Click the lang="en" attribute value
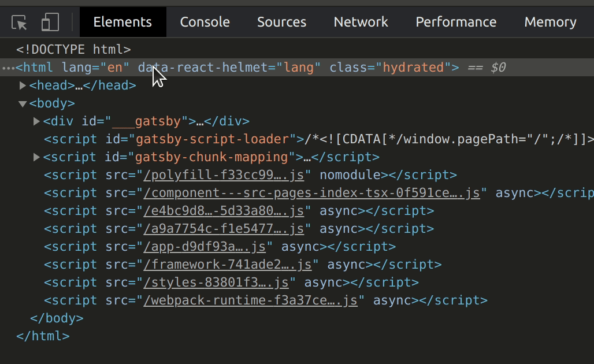 pyautogui.click(x=115, y=68)
